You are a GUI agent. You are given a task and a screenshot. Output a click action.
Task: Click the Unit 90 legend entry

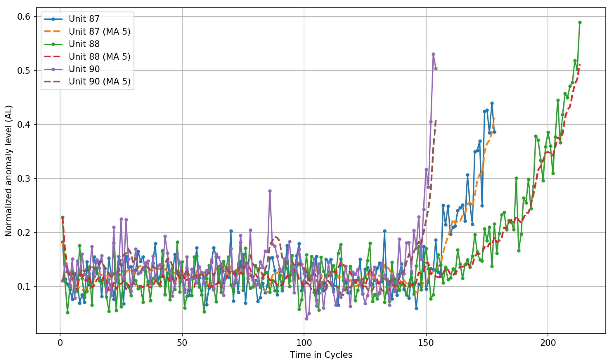click(x=84, y=69)
